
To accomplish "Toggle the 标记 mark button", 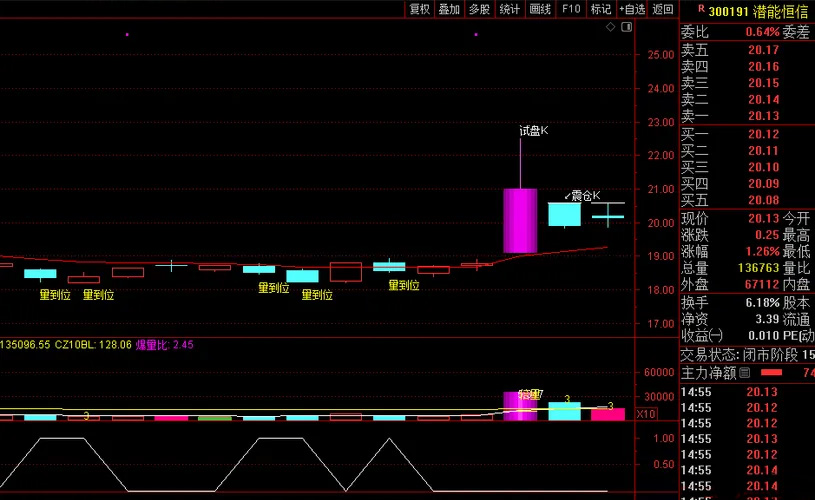I will pyautogui.click(x=601, y=9).
